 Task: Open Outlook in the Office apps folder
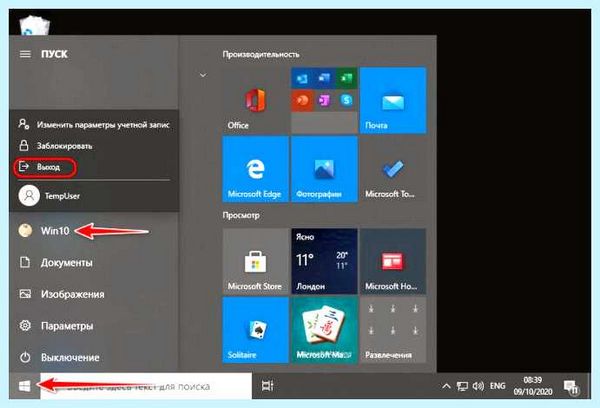pyautogui.click(x=302, y=79)
